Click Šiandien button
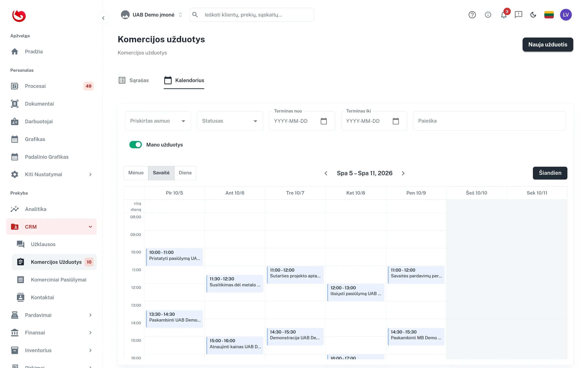The image size is (588, 368). [550, 173]
